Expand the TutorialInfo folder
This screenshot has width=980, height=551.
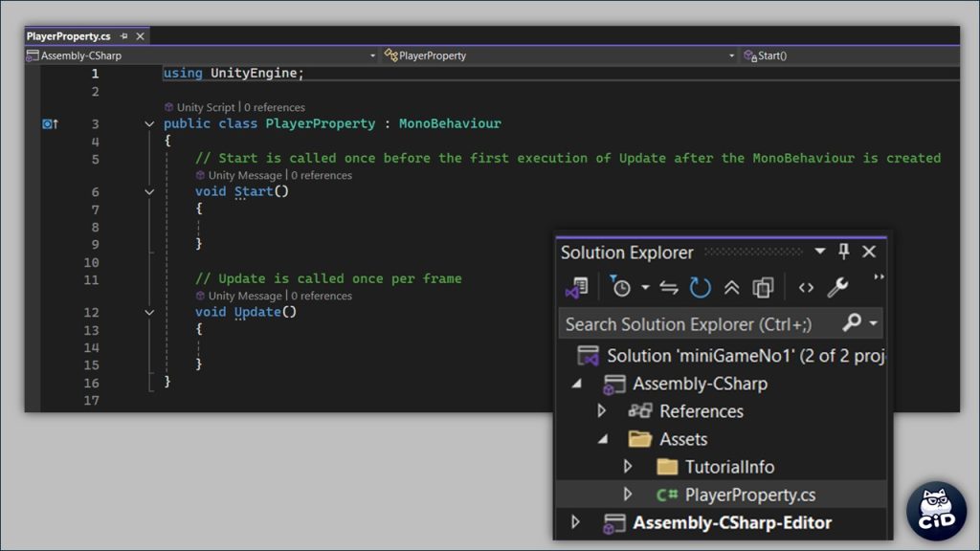[x=628, y=467]
